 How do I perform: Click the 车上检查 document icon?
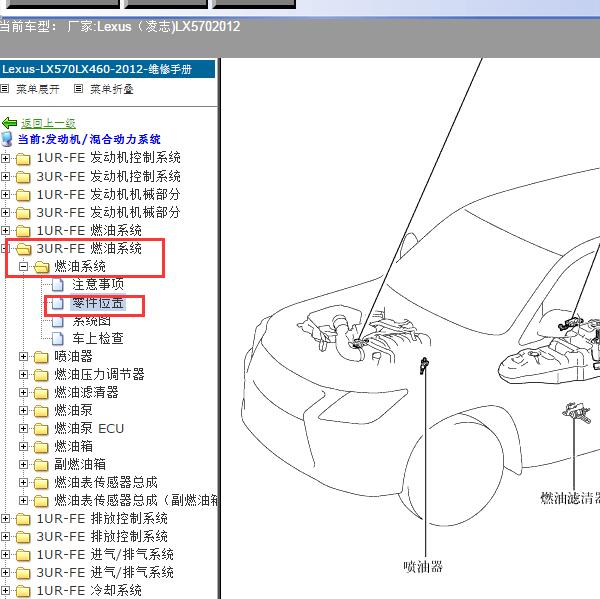58,339
